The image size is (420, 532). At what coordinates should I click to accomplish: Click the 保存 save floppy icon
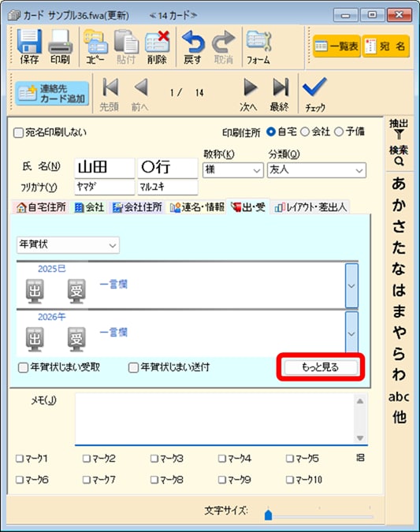(29, 42)
